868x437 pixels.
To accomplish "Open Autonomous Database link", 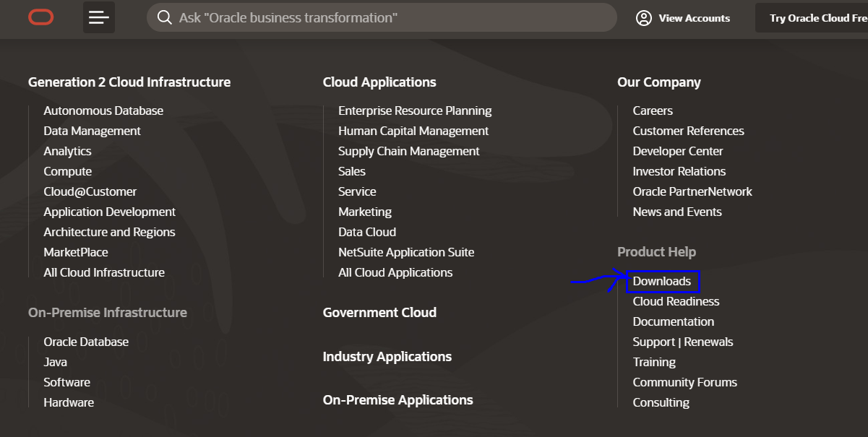I will coord(103,111).
